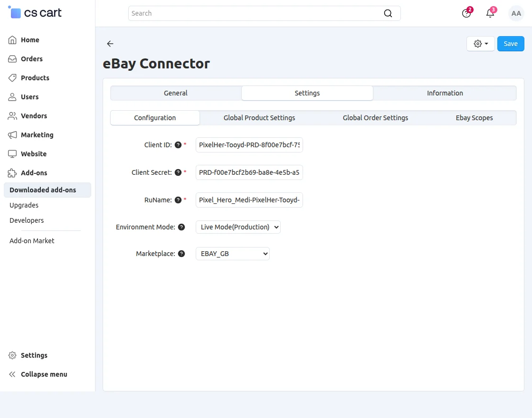Open the notifications bell
The height and width of the screenshot is (418, 532).
(x=490, y=13)
